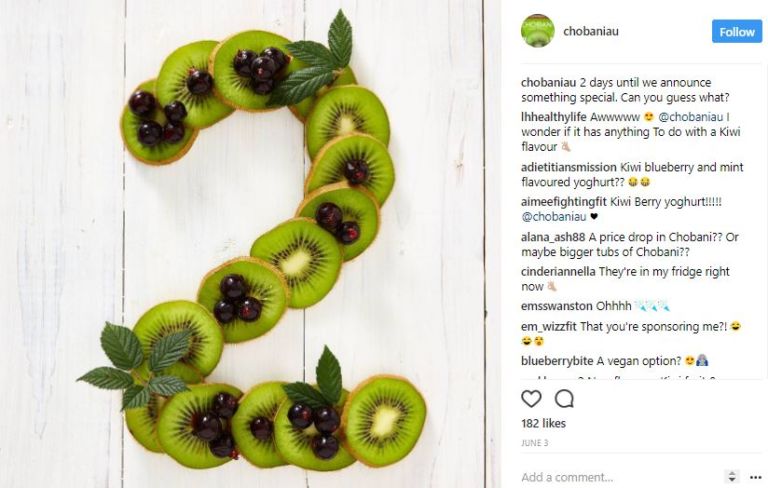Follow the chobaniau account
This screenshot has width=768, height=488.
click(x=737, y=32)
